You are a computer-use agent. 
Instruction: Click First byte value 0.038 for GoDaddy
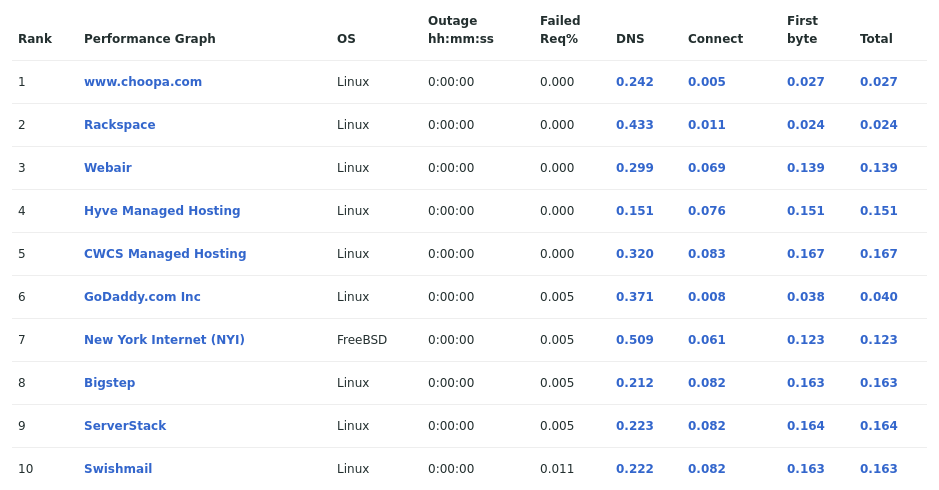(805, 297)
